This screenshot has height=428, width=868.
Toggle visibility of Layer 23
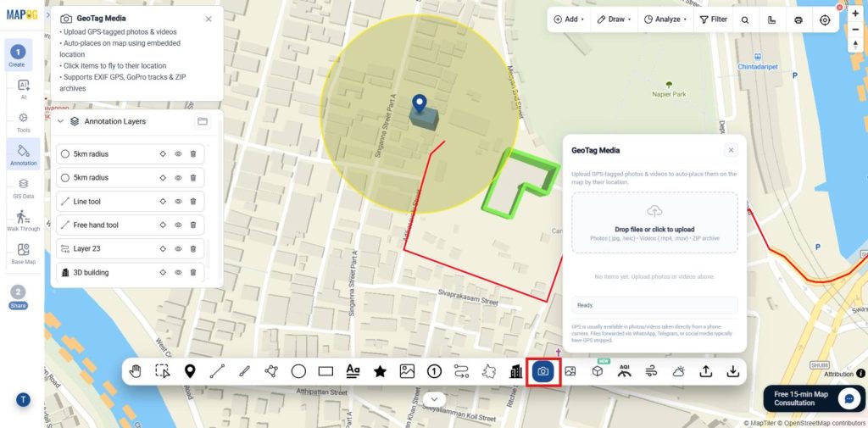(178, 248)
